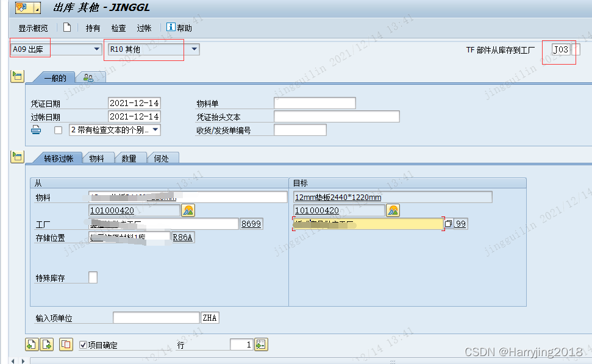Image resolution: width=592 pixels, height=364 pixels.
Task: Click the printer icon under posting date
Action: [x=36, y=130]
